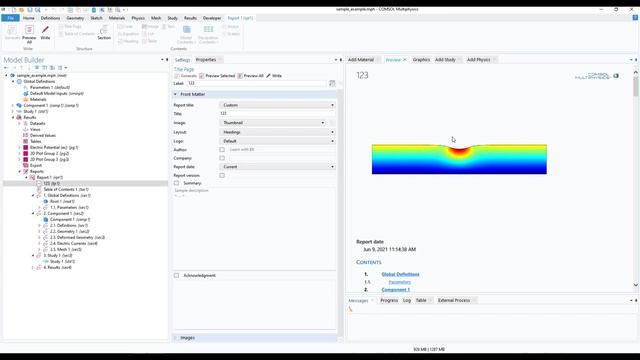Select the Tables node in tree

click(32, 141)
